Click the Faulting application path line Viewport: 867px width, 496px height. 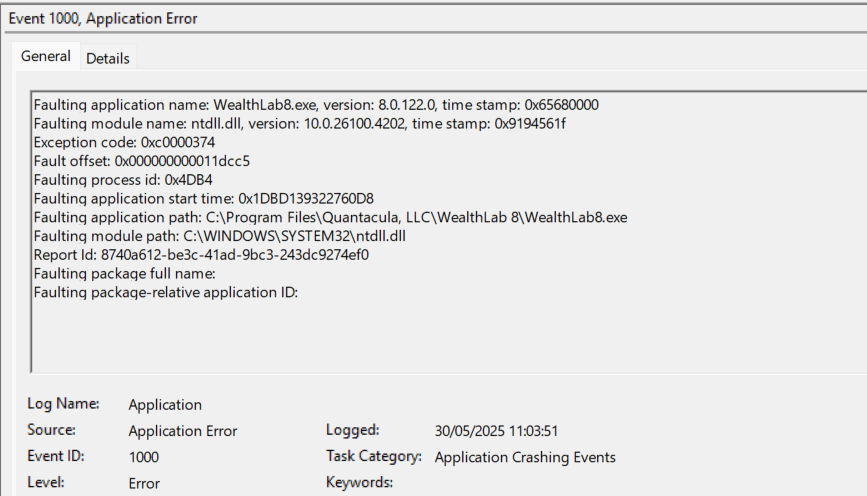[330, 217]
